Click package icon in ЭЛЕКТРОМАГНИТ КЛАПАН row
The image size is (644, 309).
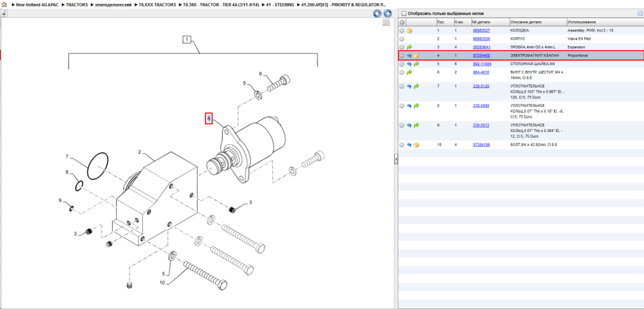pyautogui.click(x=416, y=55)
